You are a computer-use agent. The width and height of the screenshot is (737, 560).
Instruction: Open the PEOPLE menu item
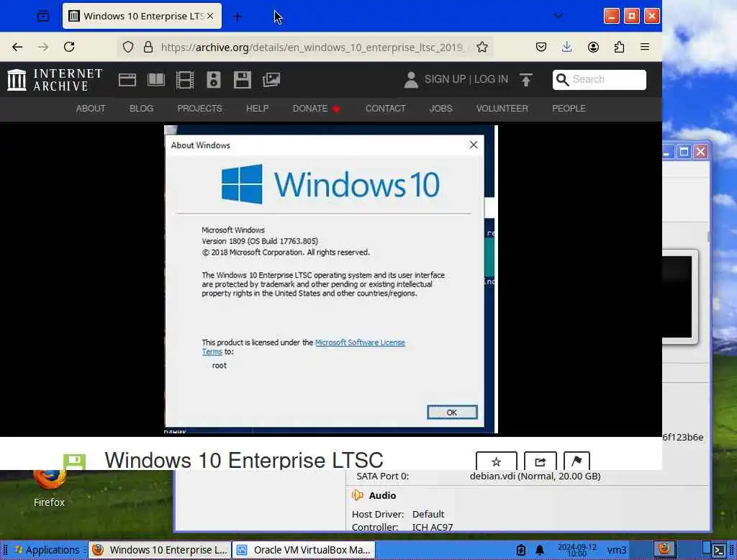tap(569, 109)
